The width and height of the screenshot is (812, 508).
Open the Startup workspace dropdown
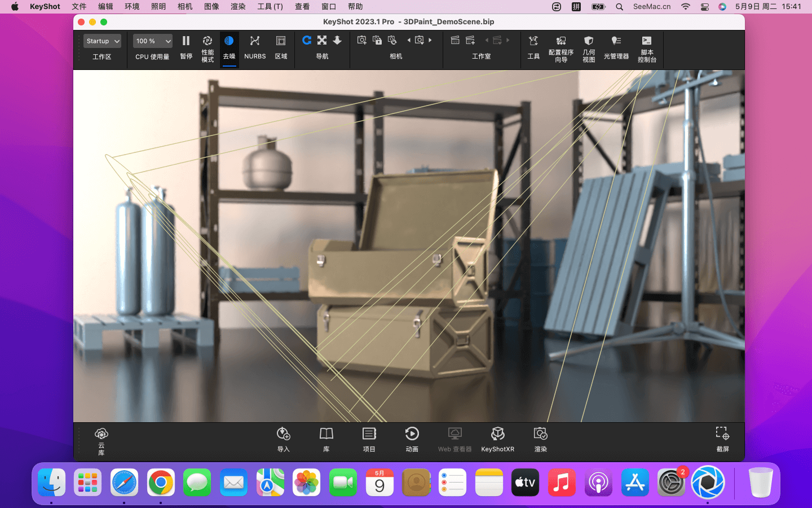click(x=103, y=41)
